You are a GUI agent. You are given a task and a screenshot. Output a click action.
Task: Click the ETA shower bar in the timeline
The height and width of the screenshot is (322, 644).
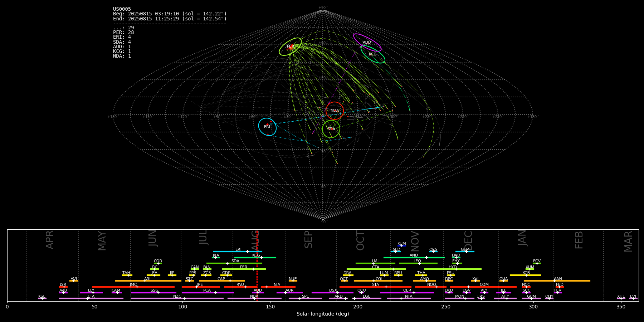[91, 298]
